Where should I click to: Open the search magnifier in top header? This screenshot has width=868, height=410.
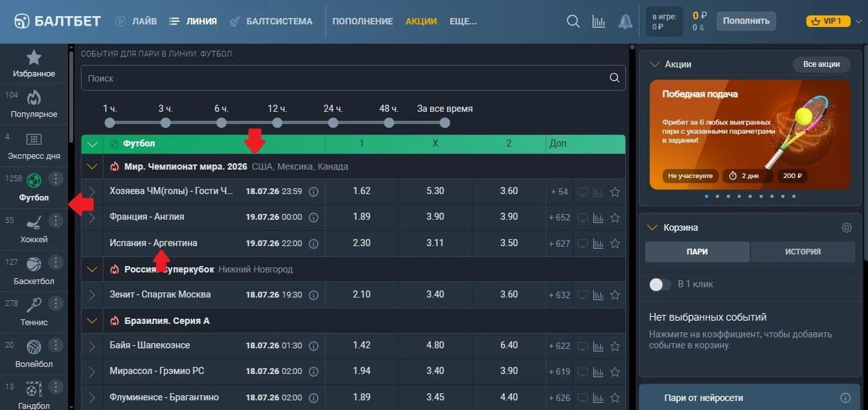(573, 21)
